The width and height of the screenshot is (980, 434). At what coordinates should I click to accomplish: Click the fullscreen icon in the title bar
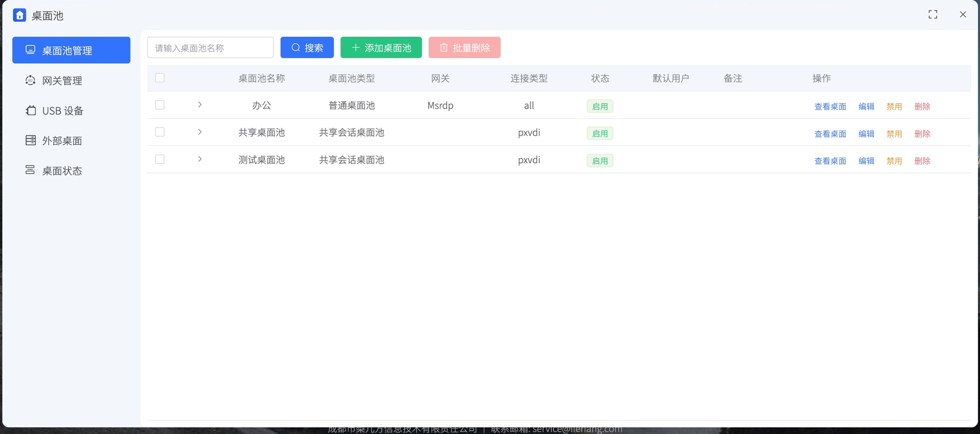tap(933, 15)
